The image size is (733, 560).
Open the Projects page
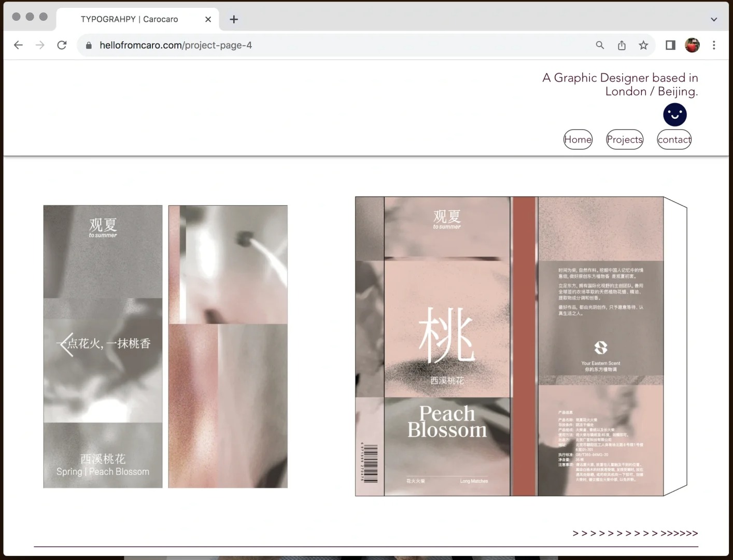click(625, 139)
